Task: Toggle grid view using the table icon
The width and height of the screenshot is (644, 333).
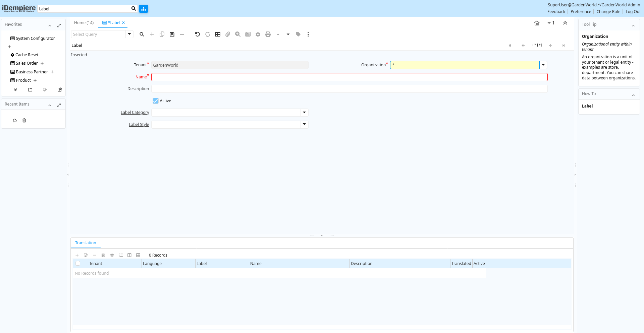Action: tap(218, 34)
